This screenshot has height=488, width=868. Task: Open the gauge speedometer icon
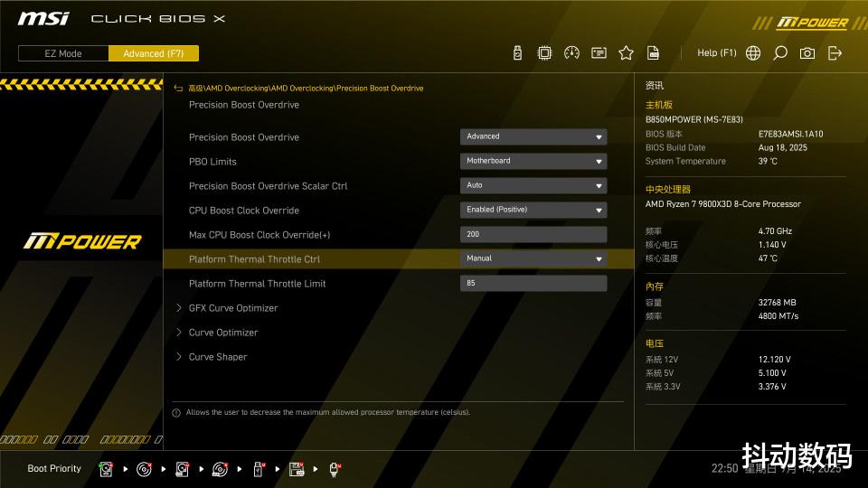pyautogui.click(x=571, y=53)
